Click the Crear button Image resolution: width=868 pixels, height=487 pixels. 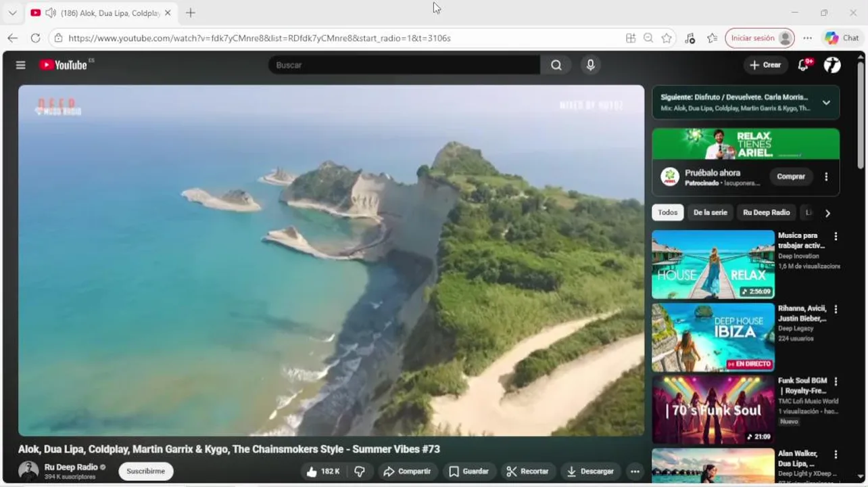pos(765,65)
